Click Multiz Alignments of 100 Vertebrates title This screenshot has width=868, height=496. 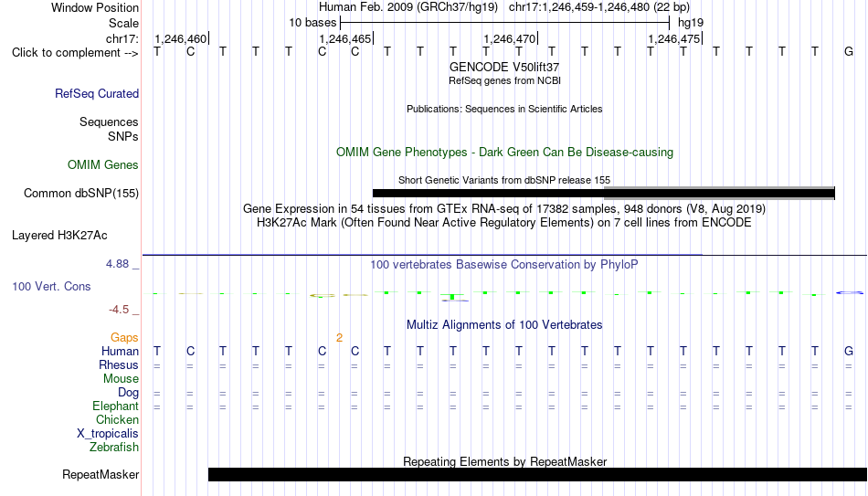point(504,325)
